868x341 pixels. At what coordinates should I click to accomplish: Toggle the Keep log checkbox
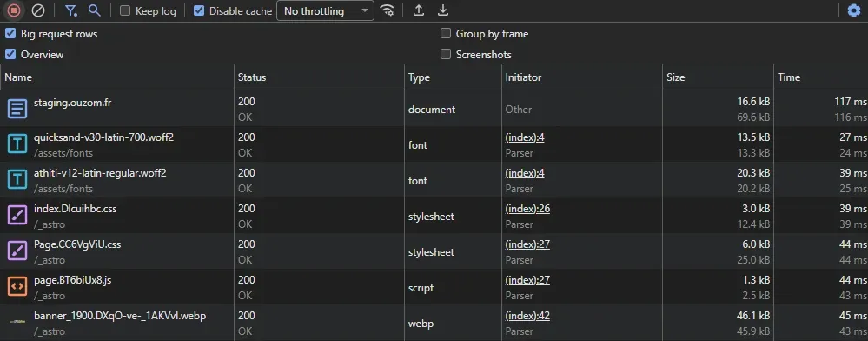(125, 10)
